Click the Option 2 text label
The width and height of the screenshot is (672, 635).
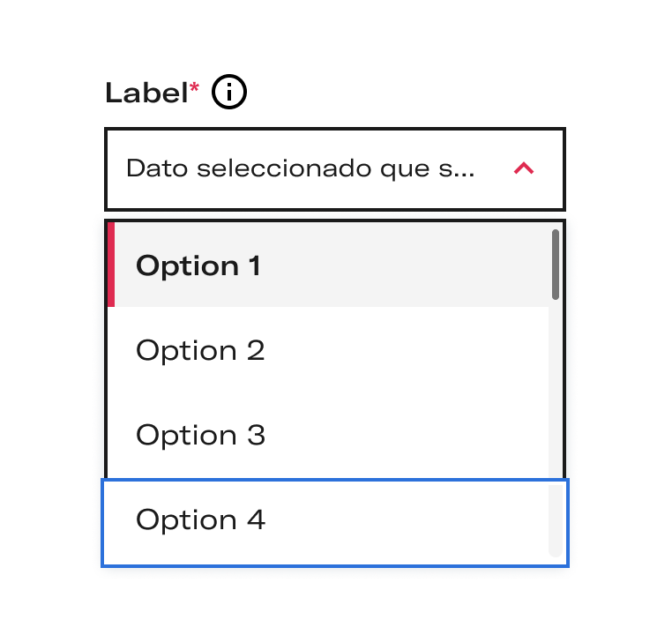(x=200, y=351)
